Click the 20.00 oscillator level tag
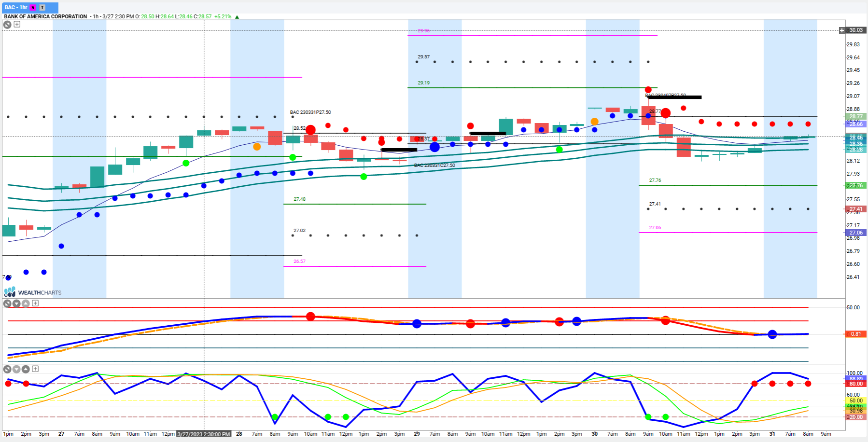The image size is (868, 442). point(856,417)
